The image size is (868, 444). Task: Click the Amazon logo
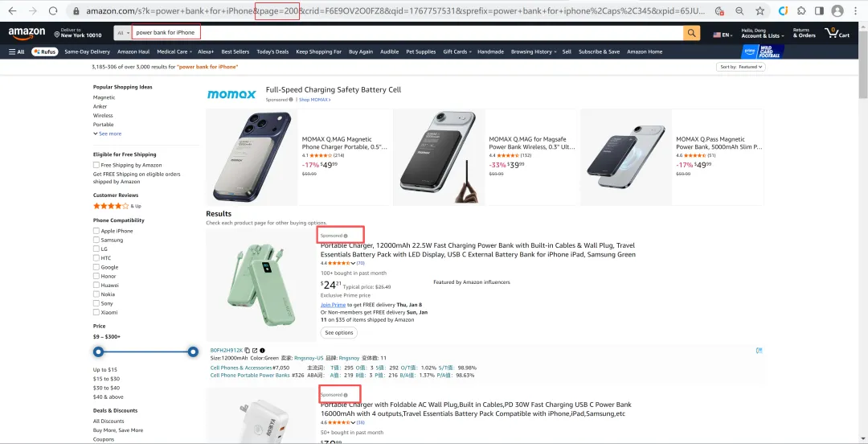27,32
